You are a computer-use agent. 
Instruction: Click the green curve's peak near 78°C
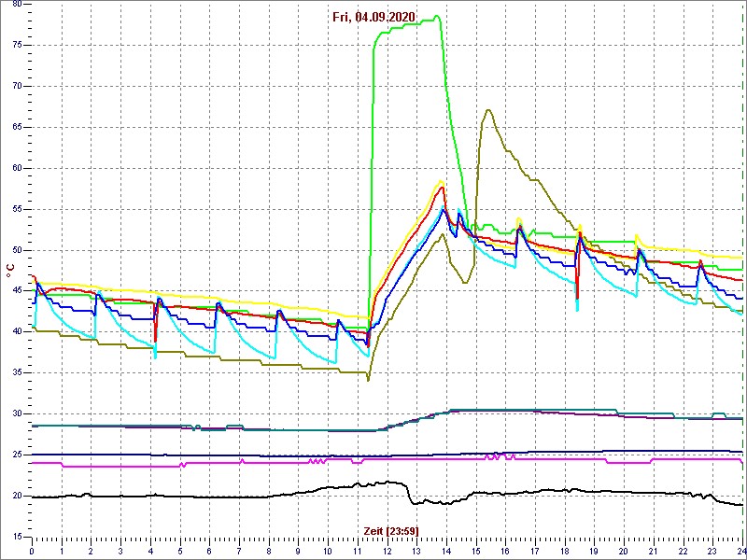(x=436, y=16)
